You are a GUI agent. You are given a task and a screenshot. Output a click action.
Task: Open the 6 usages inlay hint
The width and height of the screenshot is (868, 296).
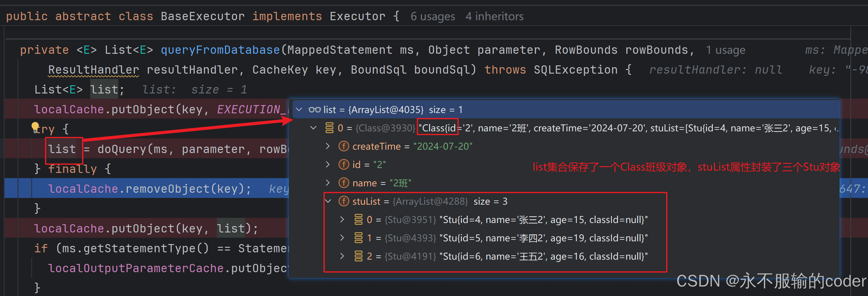pyautogui.click(x=433, y=16)
